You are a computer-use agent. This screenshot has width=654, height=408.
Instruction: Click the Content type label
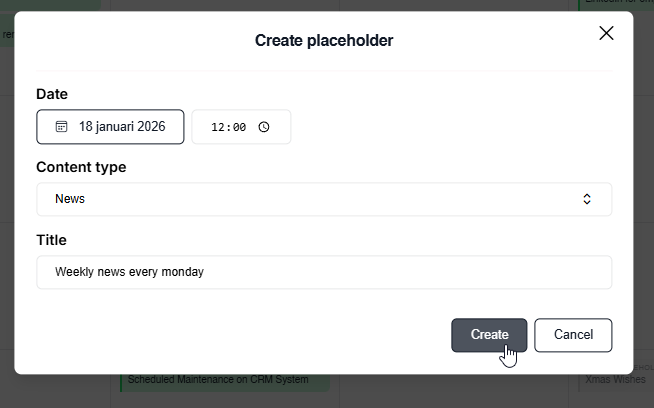coord(81,167)
